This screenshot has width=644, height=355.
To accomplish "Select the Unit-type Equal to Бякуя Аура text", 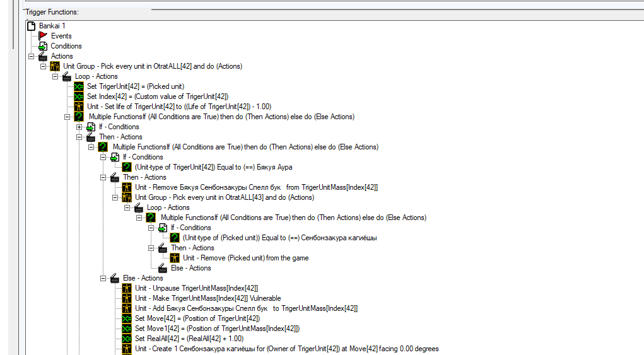I will click(x=214, y=168).
